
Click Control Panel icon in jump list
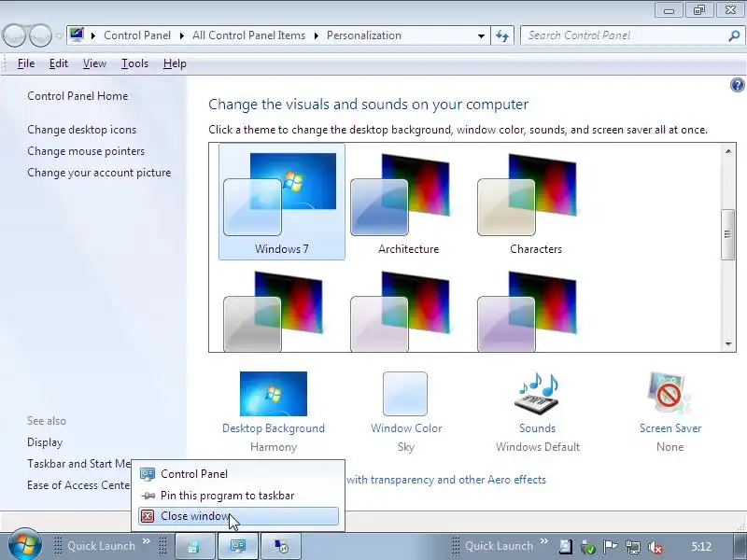pyautogui.click(x=148, y=474)
